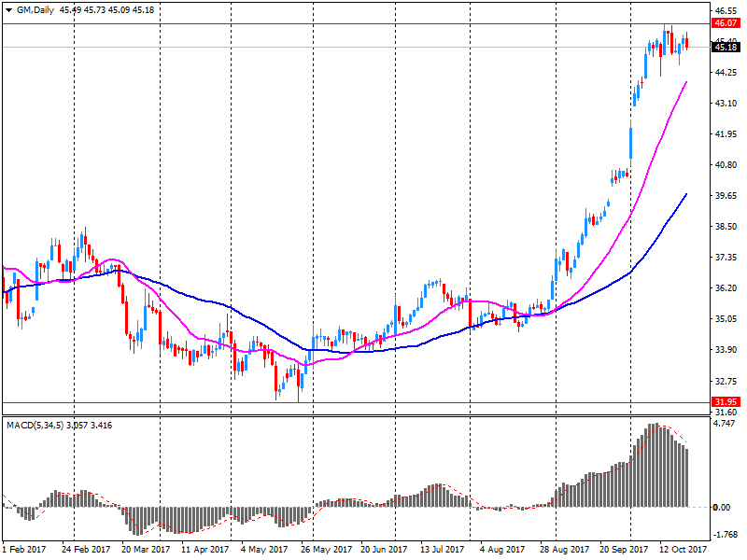This screenshot has width=747, height=560.
Task: Click the 3.416 MACD signal value
Action: (x=102, y=426)
